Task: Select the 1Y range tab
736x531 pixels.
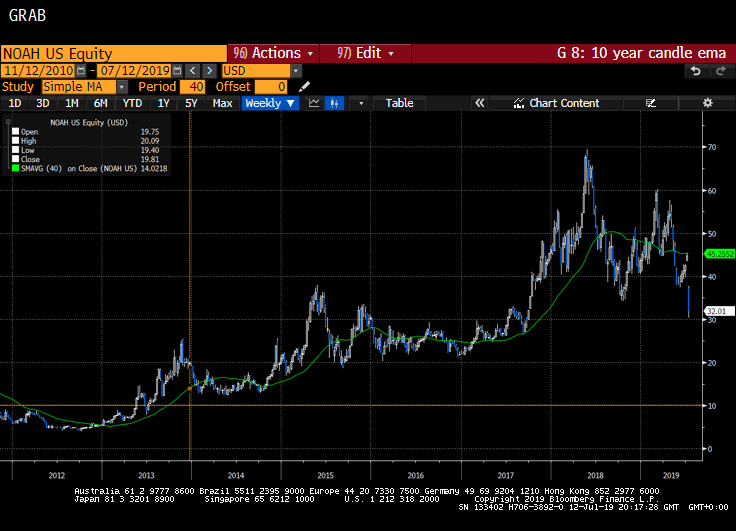Action: pyautogui.click(x=163, y=103)
